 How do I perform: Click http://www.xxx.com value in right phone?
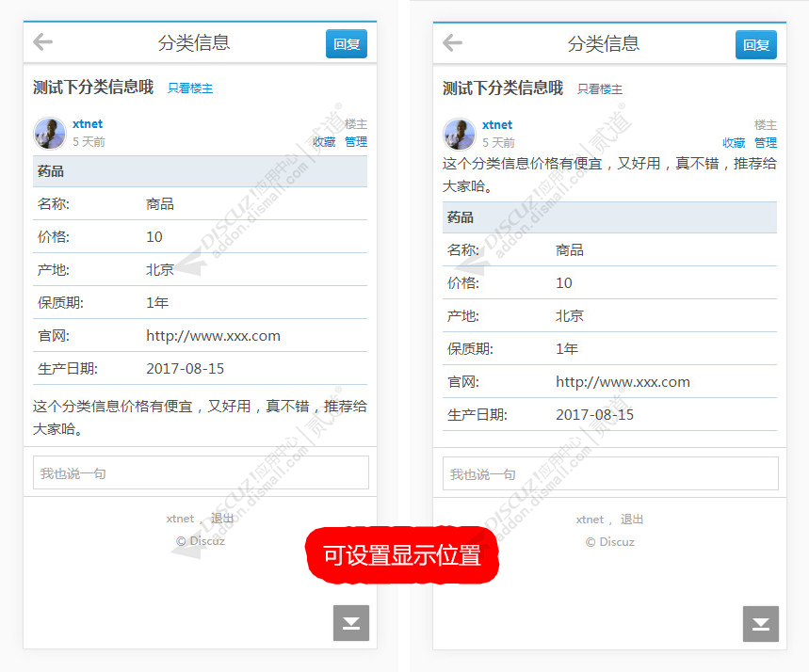click(623, 382)
